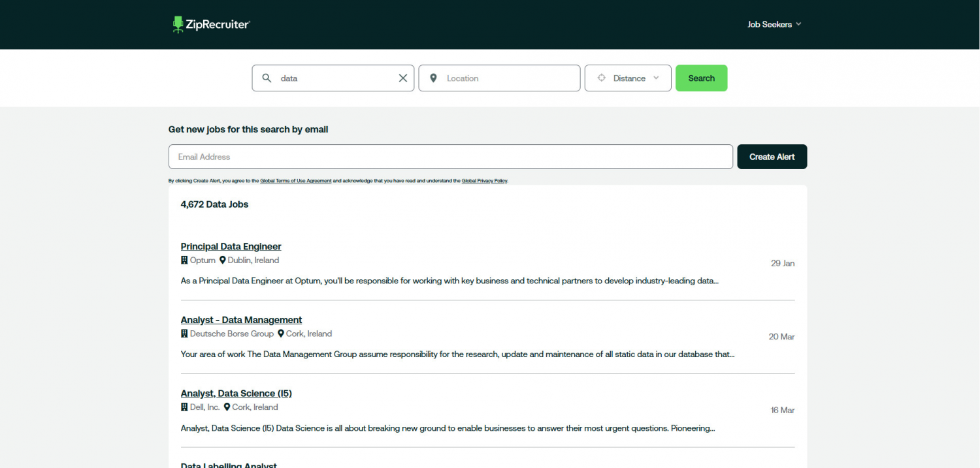This screenshot has height=468, width=980.
Task: Focus the Email Address field
Action: (x=451, y=157)
